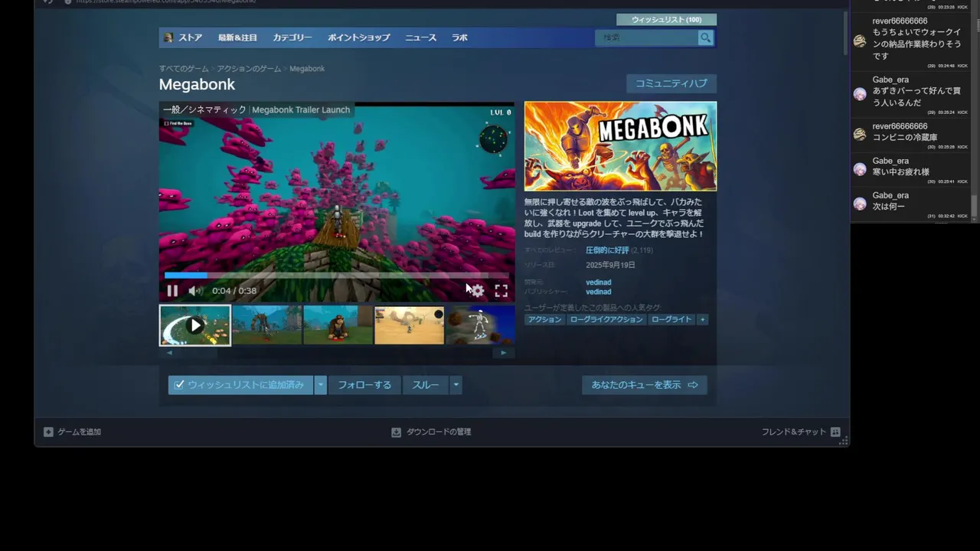Open すべてのゲーム breadcrumb link
This screenshot has height=551, width=980.
184,69
